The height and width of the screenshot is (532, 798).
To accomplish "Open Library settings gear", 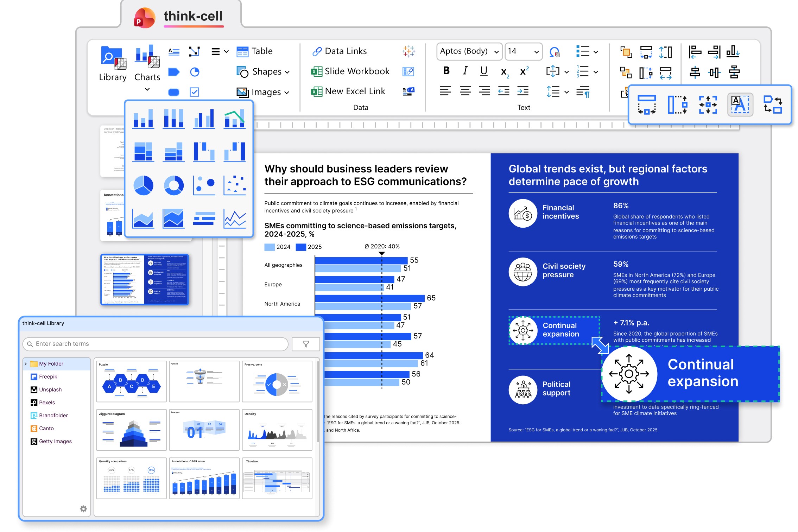I will coord(83,509).
